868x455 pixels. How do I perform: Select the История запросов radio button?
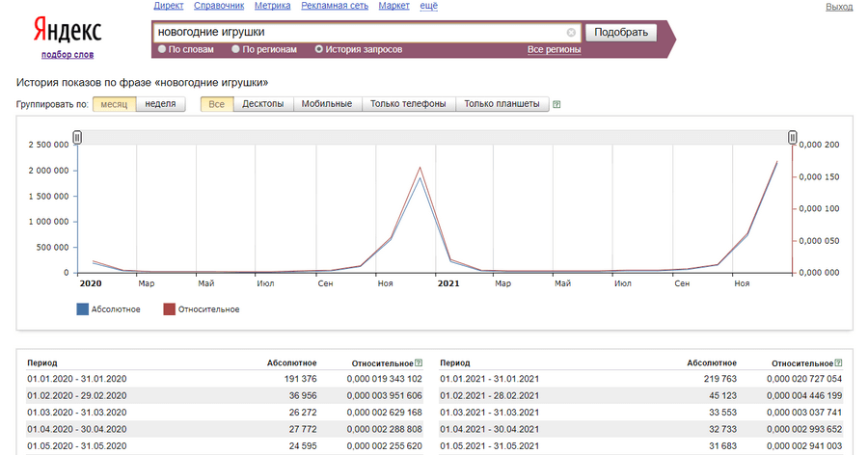click(319, 49)
